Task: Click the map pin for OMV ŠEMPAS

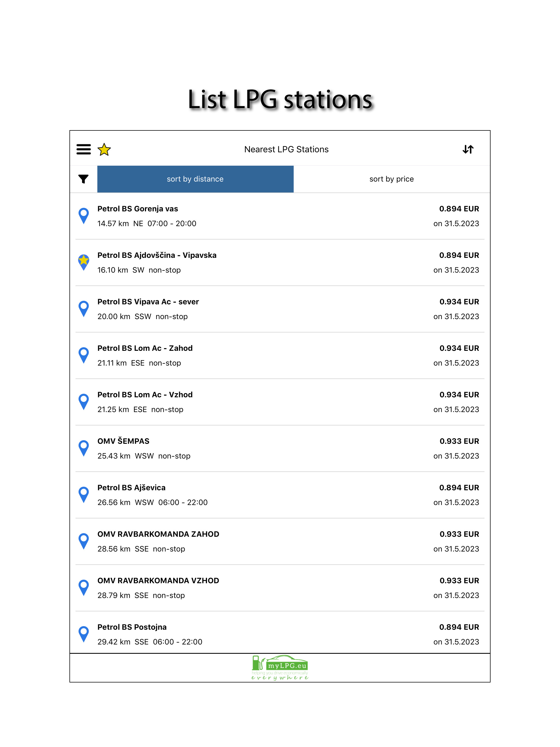Action: [83, 448]
